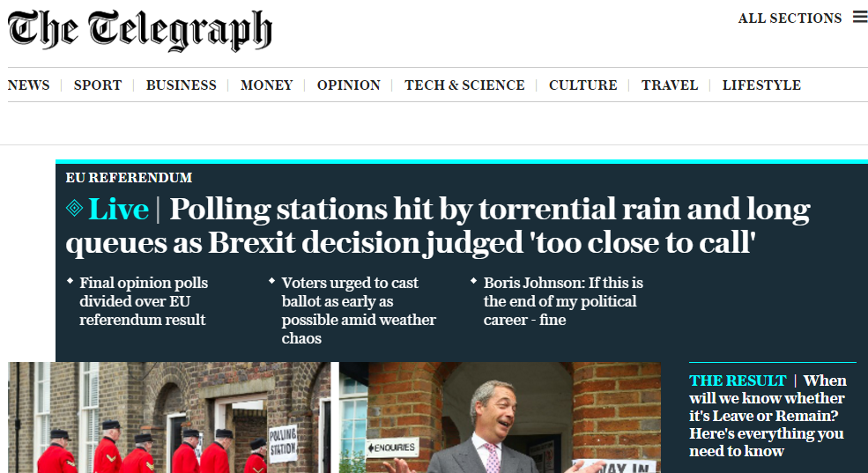This screenshot has width=868, height=473.
Task: Go to the CULTURE section
Action: [x=582, y=85]
